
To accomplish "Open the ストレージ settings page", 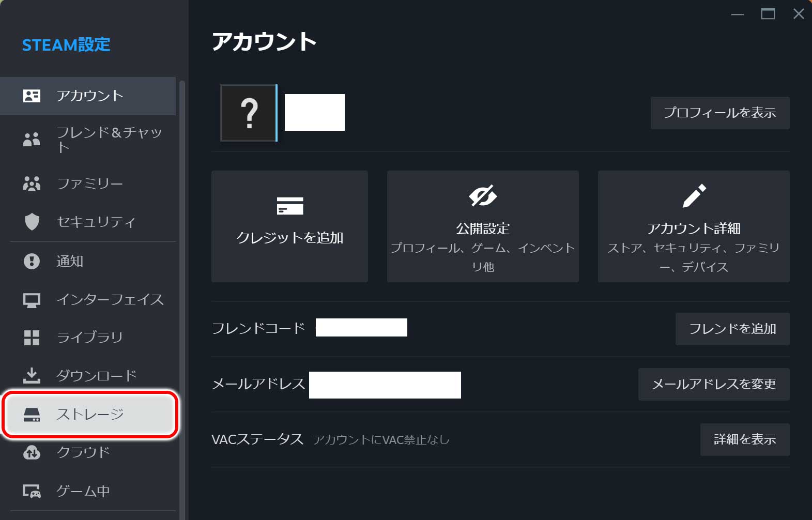I will pyautogui.click(x=90, y=415).
